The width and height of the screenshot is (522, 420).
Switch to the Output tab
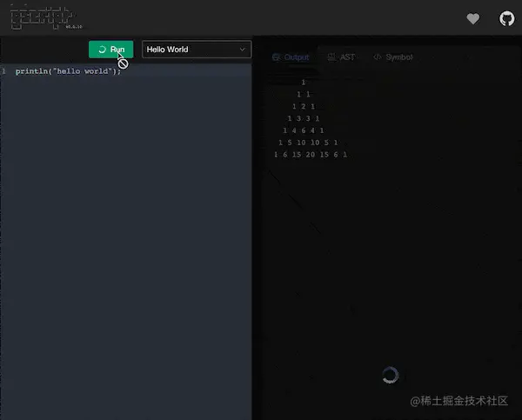pos(291,57)
